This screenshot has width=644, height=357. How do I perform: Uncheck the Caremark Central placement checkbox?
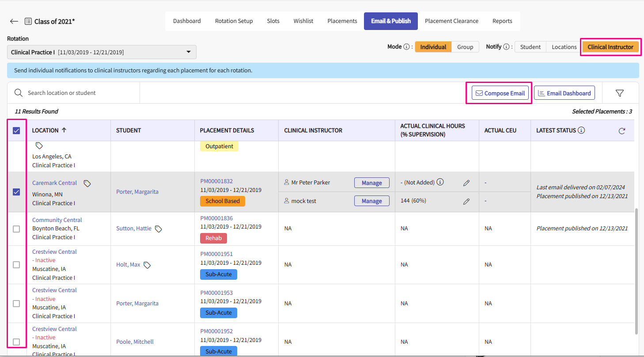16,192
